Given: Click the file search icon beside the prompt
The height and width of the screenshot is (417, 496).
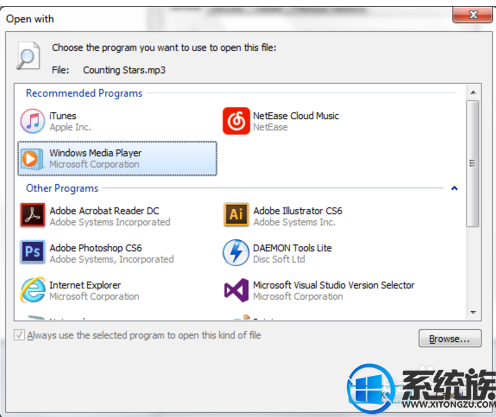Looking at the screenshot, I should click(x=28, y=56).
